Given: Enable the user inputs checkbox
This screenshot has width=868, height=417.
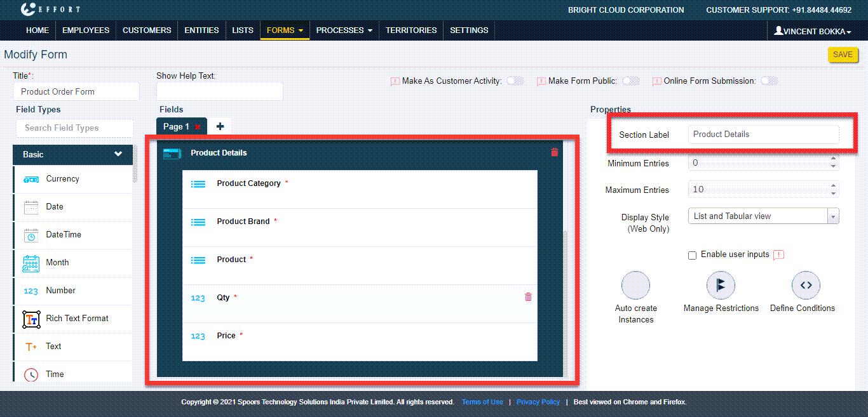Looking at the screenshot, I should pyautogui.click(x=693, y=255).
